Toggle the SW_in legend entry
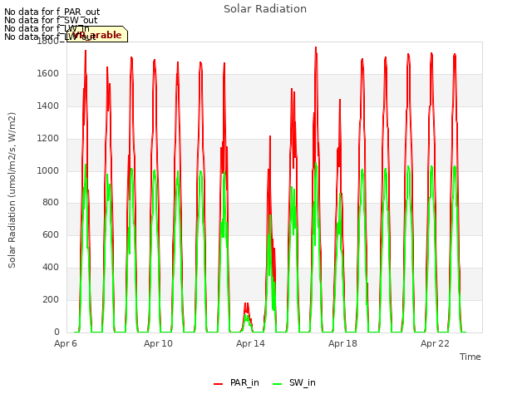The height and width of the screenshot is (399, 532). click(294, 383)
